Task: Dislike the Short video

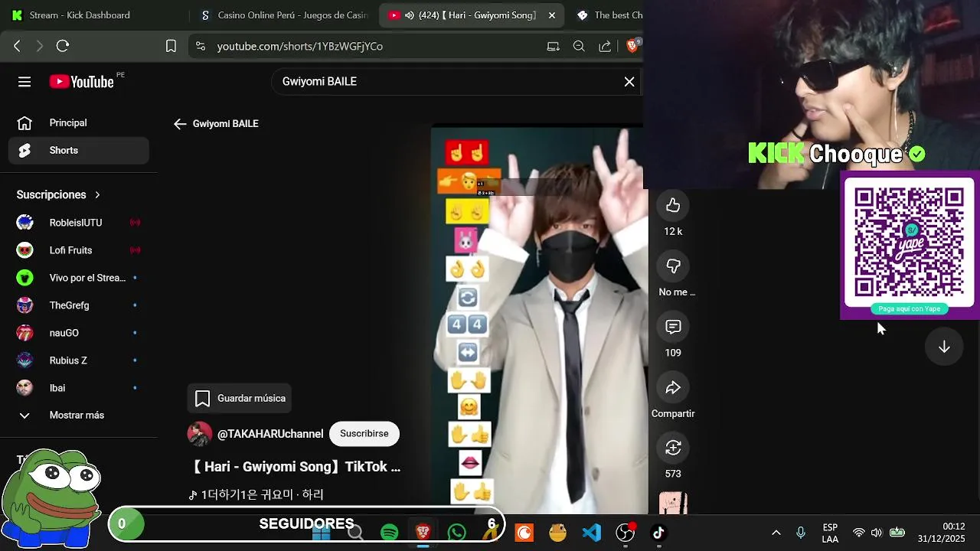Action: coord(673,266)
